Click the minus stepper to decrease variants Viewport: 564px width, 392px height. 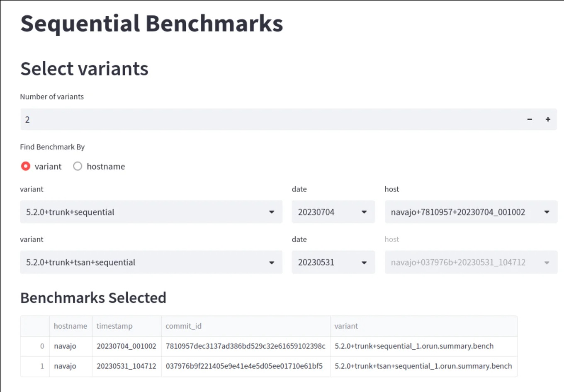point(530,119)
